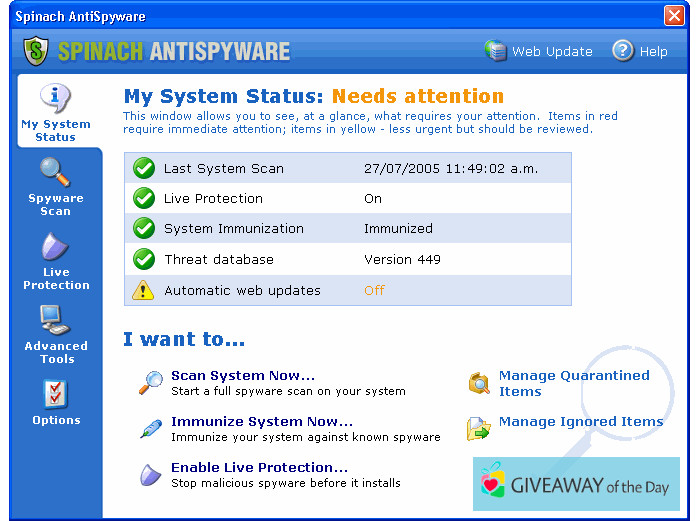
Task: Click the orange Off automatic updates status
Action: coord(374,290)
